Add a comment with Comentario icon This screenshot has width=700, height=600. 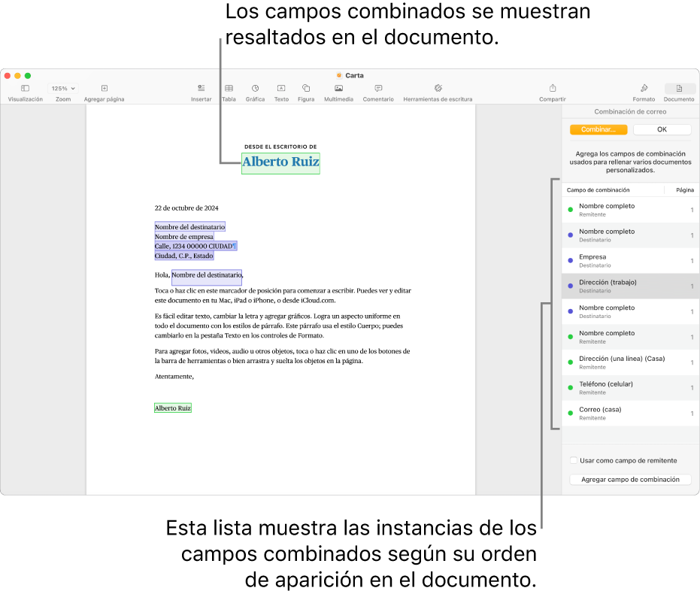point(378,89)
